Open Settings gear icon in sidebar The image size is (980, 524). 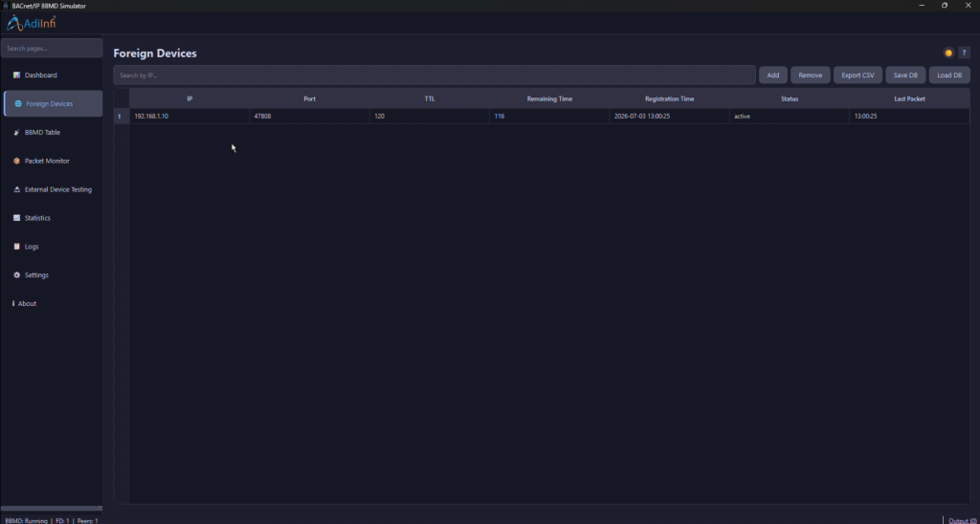[17, 274]
